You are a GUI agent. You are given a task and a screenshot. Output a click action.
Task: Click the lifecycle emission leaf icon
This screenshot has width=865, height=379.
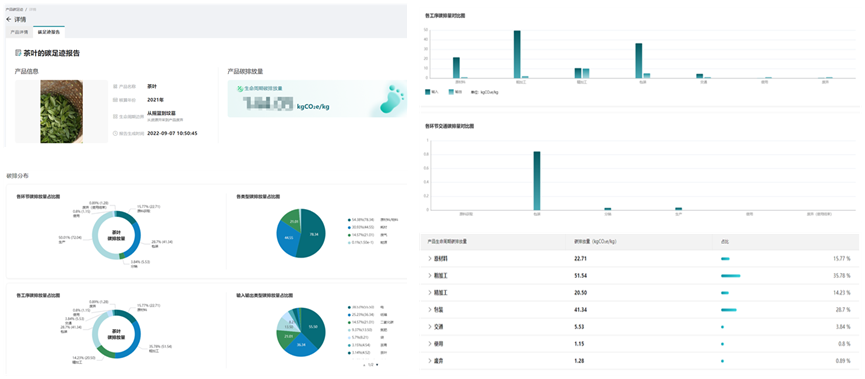tap(239, 88)
